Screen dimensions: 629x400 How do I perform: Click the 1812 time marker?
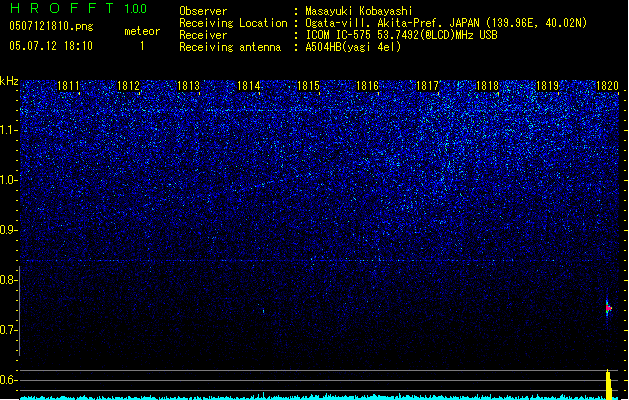[128, 86]
